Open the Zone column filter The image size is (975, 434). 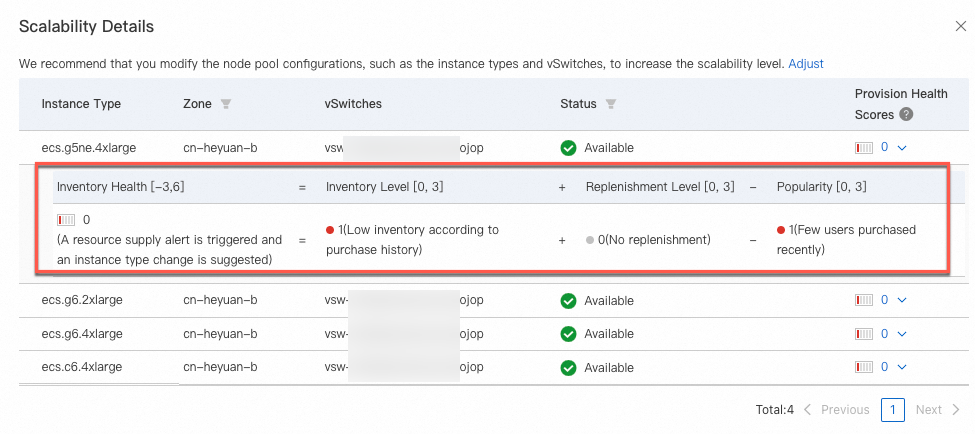[x=226, y=104]
